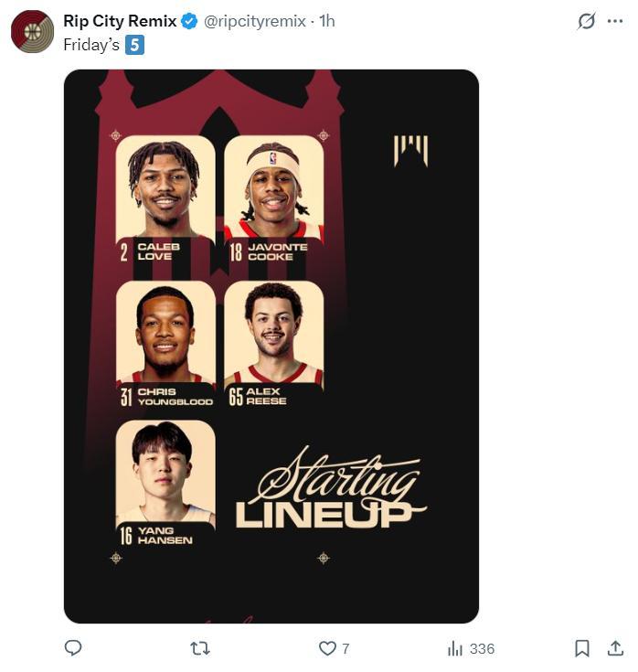The width and height of the screenshot is (638, 672).
Task: Open the Grok icon on the post
Action: [x=586, y=21]
